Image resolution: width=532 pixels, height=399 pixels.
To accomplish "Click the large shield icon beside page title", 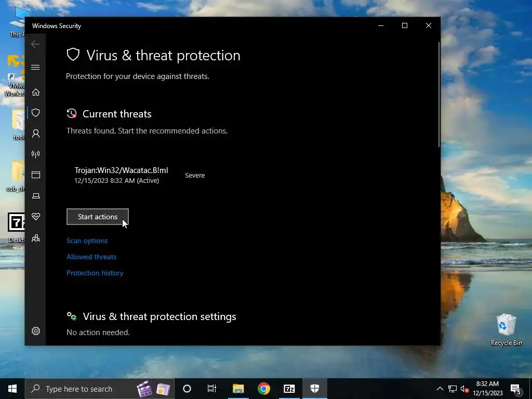I will tap(73, 55).
